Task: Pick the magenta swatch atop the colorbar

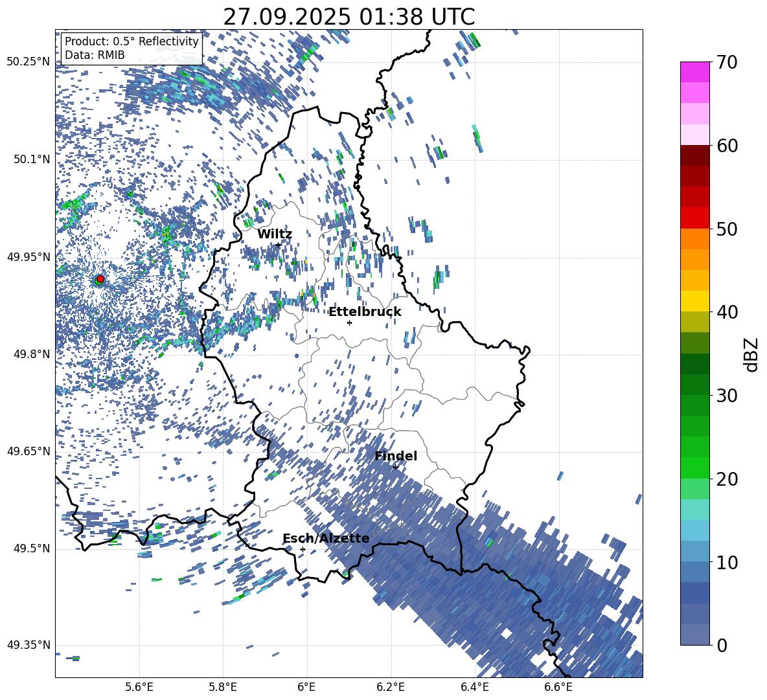Action: point(694,72)
